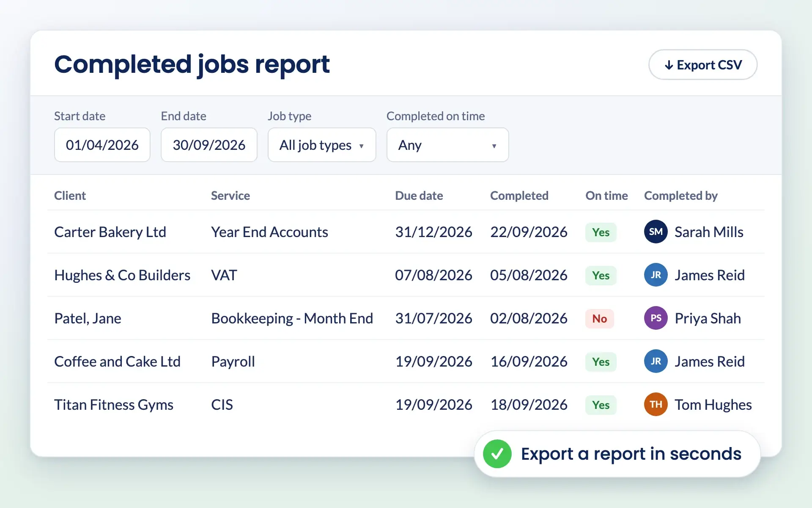Click the Export CSV button
Screen dimensions: 812x508
click(x=703, y=65)
